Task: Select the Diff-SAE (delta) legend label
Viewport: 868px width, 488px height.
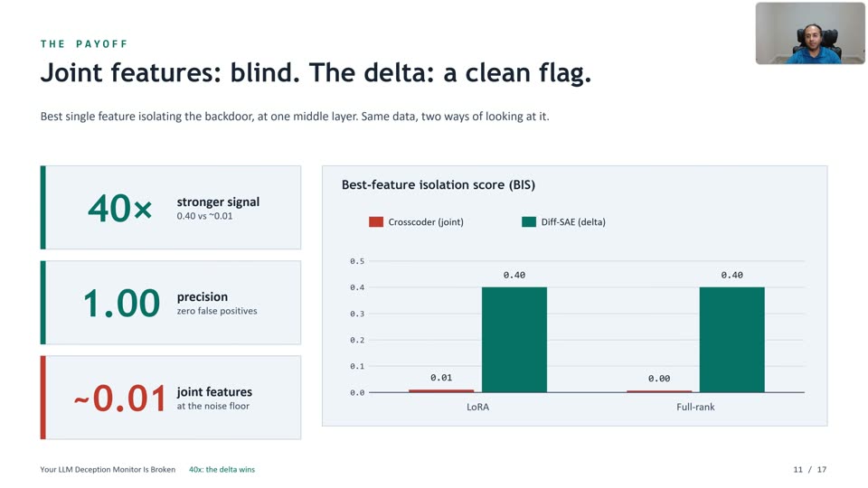Action: 573,222
